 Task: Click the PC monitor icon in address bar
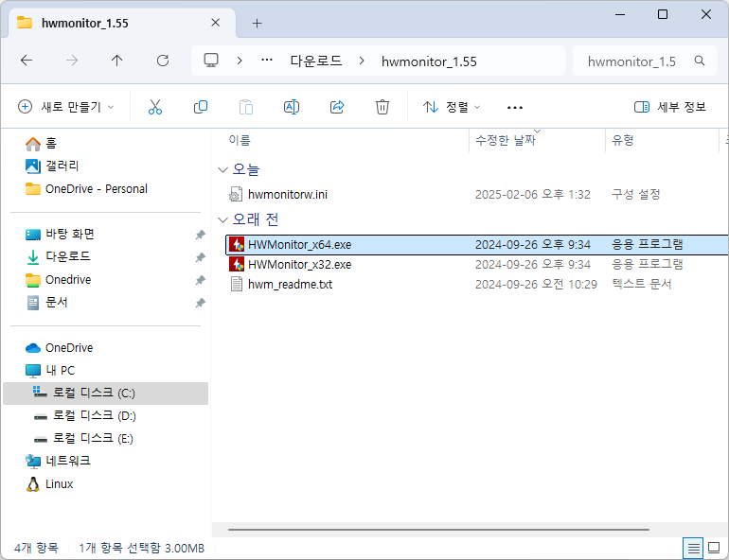pos(211,61)
